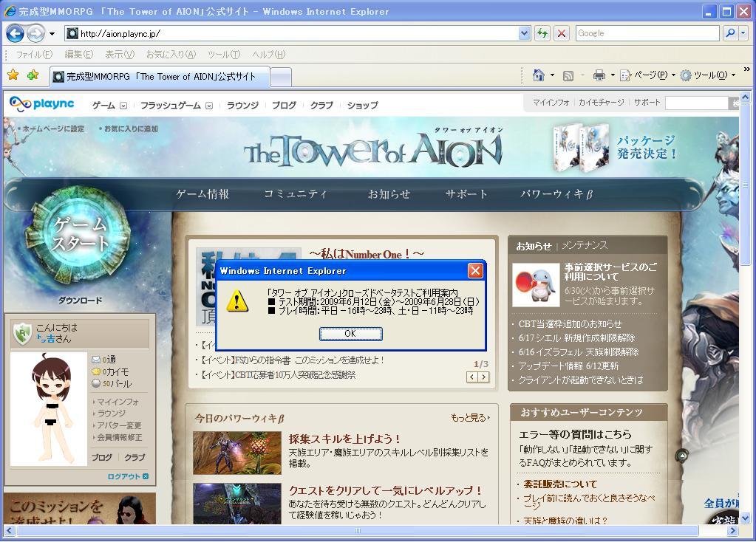Open the search provider dropdown arrow

[743, 33]
